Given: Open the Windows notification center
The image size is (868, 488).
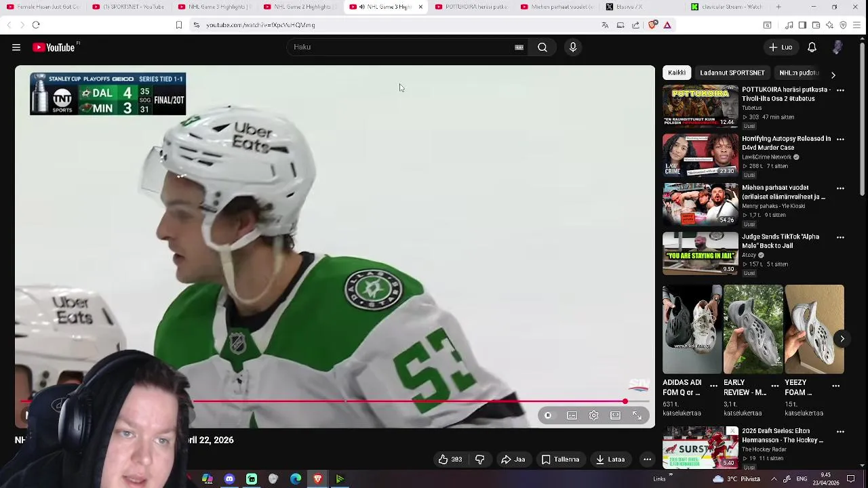Looking at the screenshot, I should coord(851,479).
